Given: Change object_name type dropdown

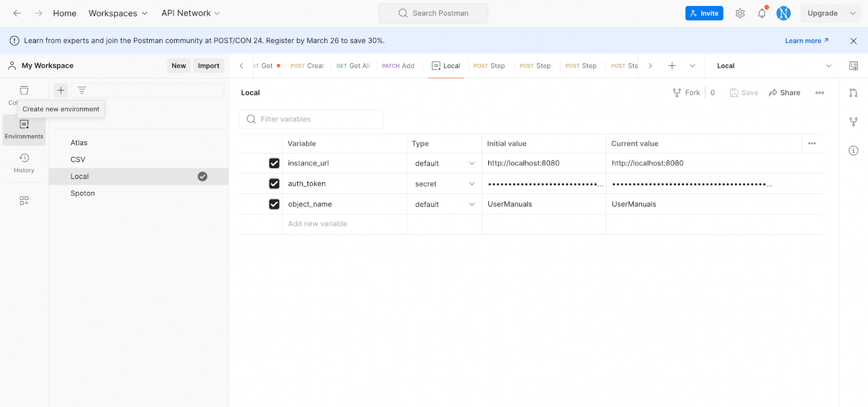Looking at the screenshot, I should [444, 204].
